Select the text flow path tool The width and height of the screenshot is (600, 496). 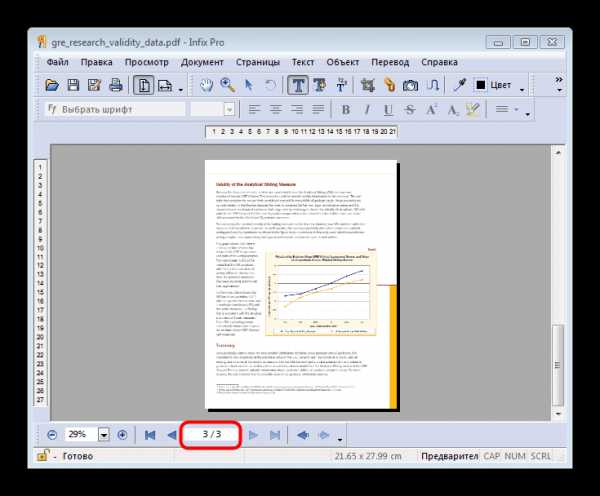pyautogui.click(x=432, y=85)
